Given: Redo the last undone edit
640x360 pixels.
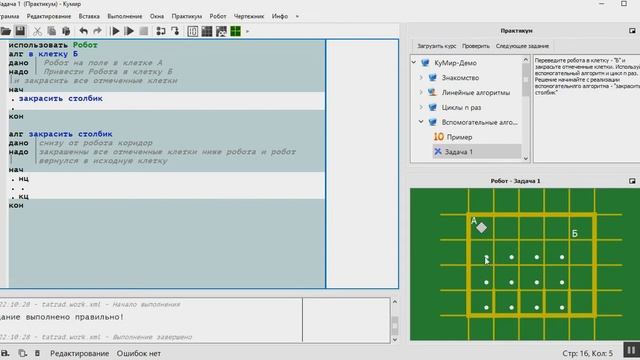Looking at the screenshot, I should pyautogui.click(x=97, y=31).
